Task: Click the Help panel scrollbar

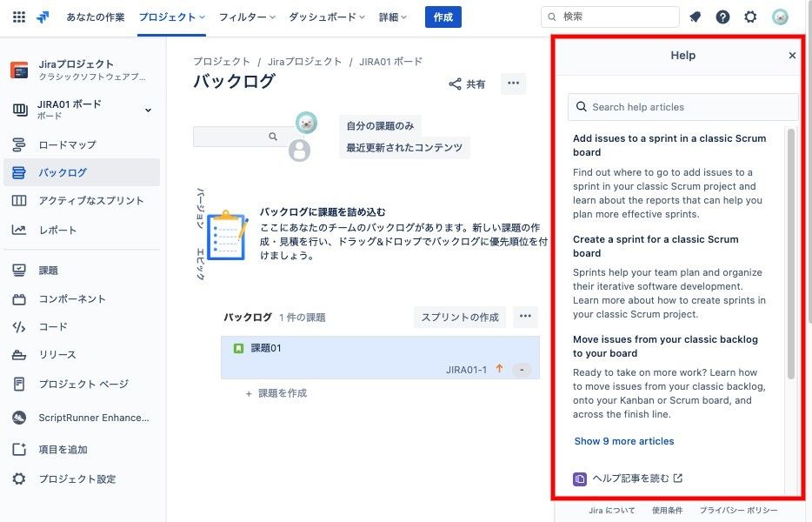Action: click(791, 254)
